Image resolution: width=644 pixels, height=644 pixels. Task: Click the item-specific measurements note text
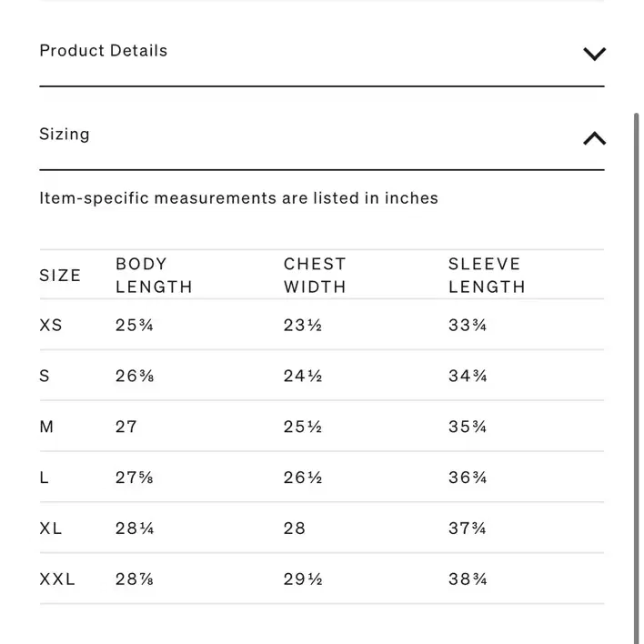pyautogui.click(x=238, y=198)
